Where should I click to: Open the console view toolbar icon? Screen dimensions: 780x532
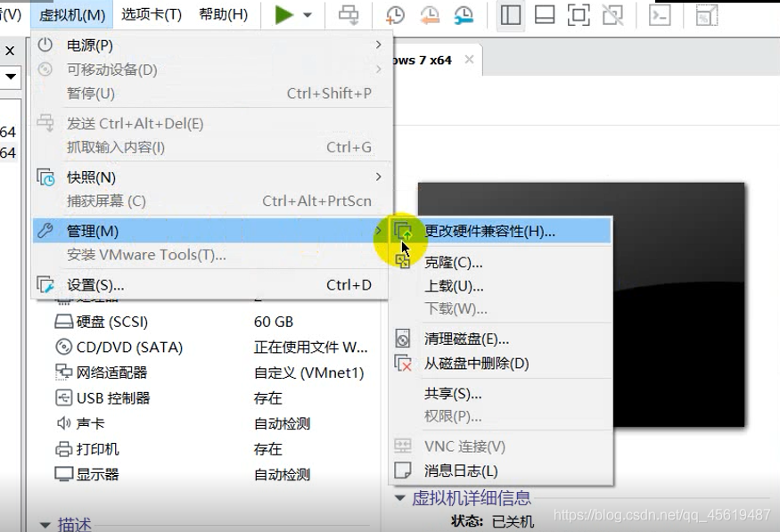click(660, 15)
